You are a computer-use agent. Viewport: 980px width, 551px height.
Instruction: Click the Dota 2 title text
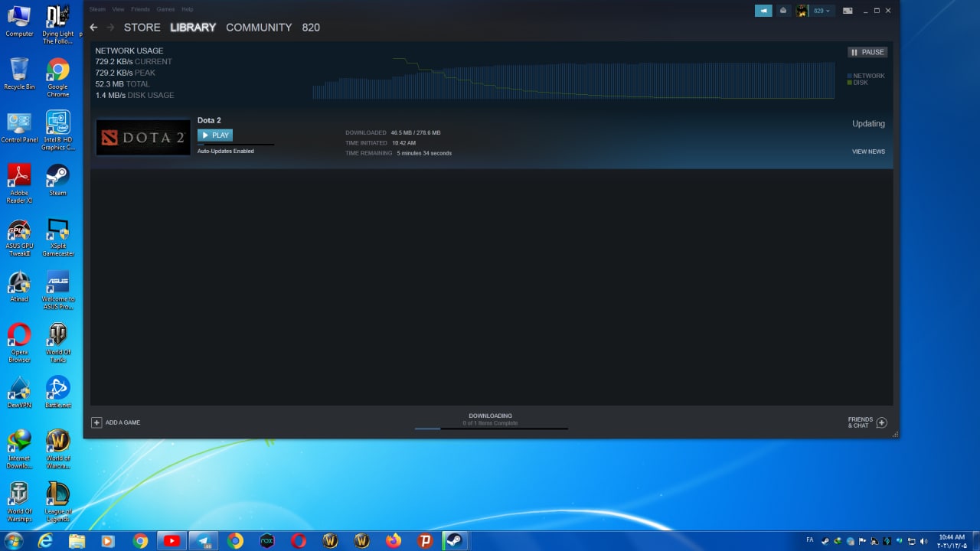[x=209, y=120]
